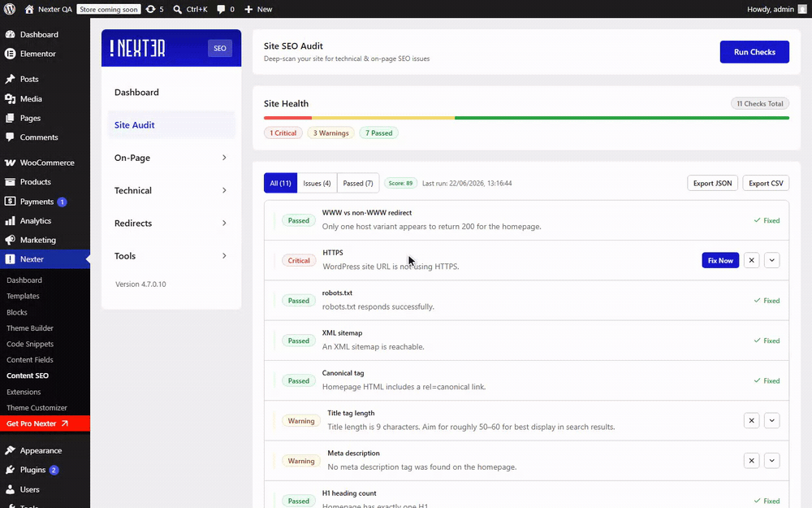Click the Payments icon in sidebar
812x508 pixels.
tap(10, 201)
